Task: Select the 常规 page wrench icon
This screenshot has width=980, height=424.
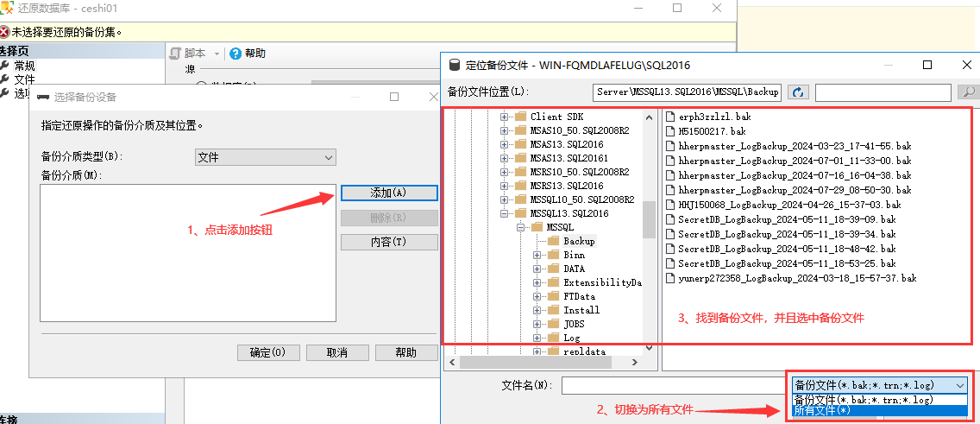Action: click(5, 66)
